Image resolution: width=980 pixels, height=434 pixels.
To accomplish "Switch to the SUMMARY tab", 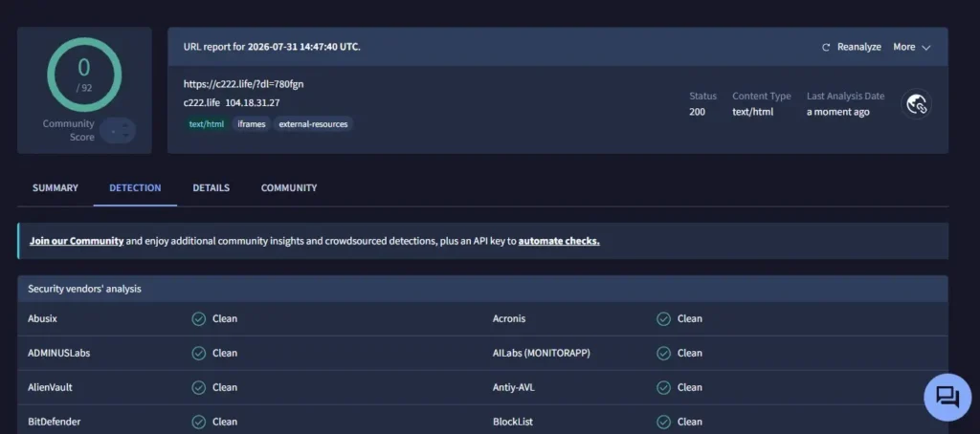I will coord(55,188).
